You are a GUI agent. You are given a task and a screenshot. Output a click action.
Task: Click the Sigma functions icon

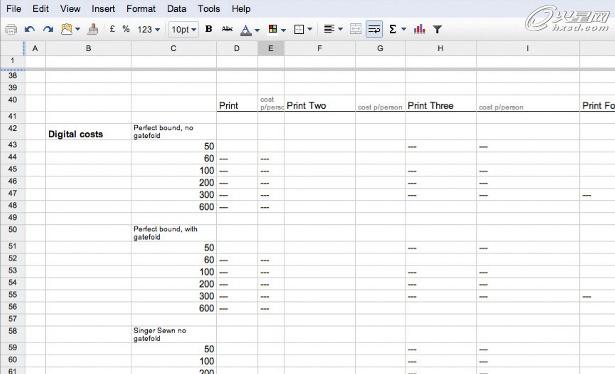click(x=393, y=29)
